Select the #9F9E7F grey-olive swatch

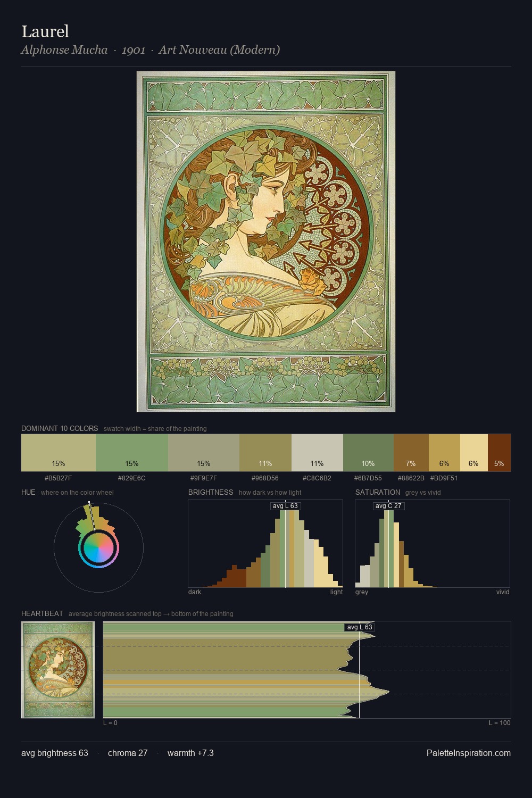[204, 453]
